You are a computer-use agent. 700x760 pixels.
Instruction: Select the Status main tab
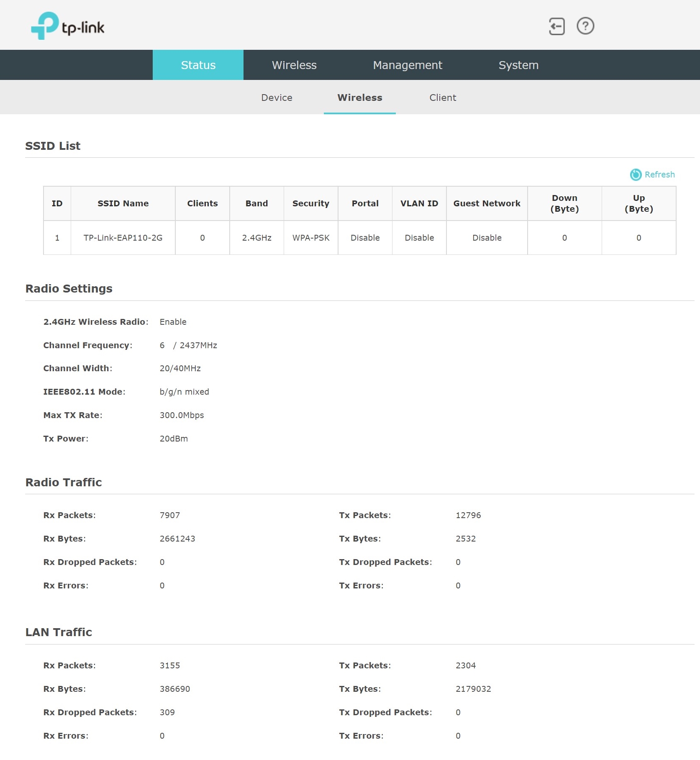click(x=198, y=65)
